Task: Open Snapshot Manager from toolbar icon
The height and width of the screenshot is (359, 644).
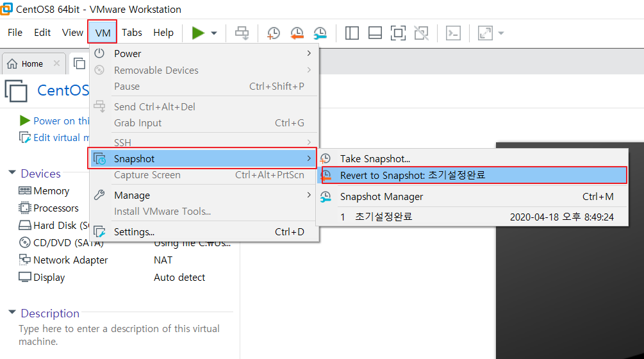Action: pyautogui.click(x=320, y=33)
